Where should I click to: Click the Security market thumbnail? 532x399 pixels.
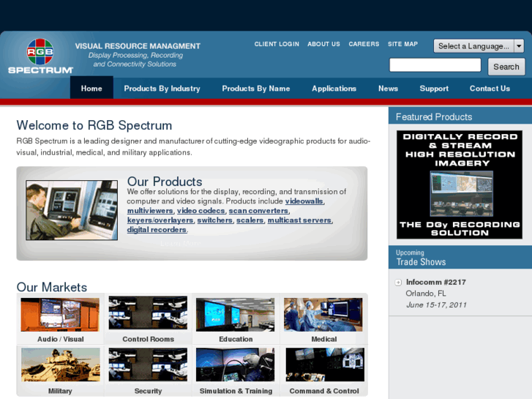[148, 365]
